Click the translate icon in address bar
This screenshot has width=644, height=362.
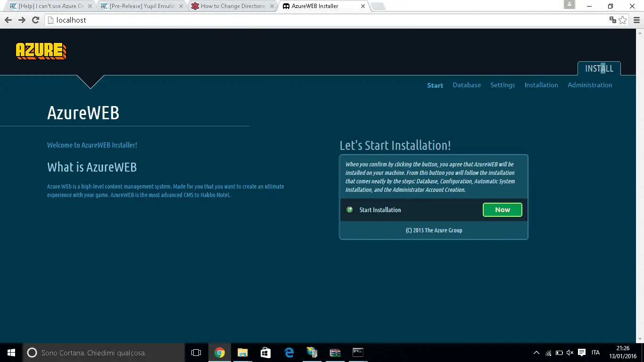pyautogui.click(x=612, y=20)
